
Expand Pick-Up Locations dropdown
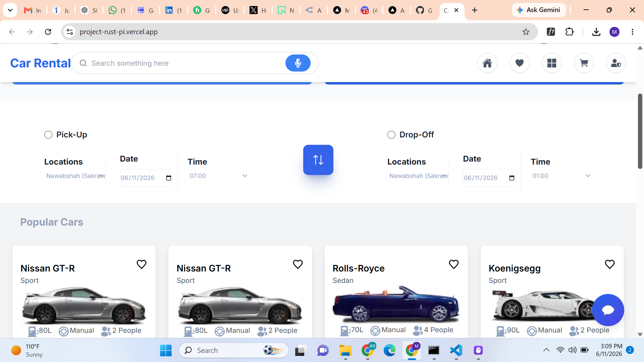[x=75, y=176]
